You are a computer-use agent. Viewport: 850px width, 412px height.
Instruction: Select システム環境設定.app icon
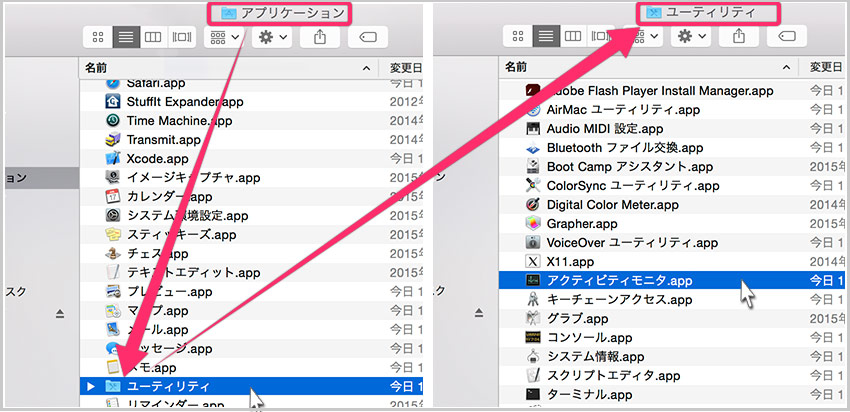click(112, 215)
